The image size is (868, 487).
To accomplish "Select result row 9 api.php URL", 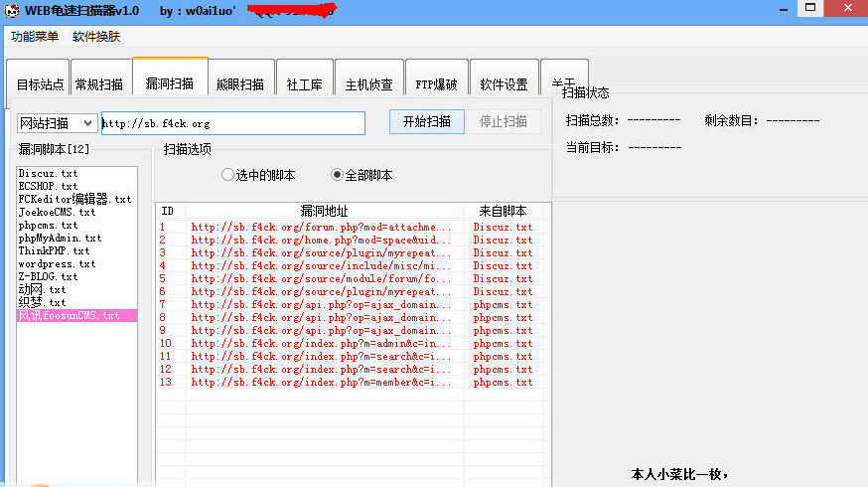I will click(321, 330).
